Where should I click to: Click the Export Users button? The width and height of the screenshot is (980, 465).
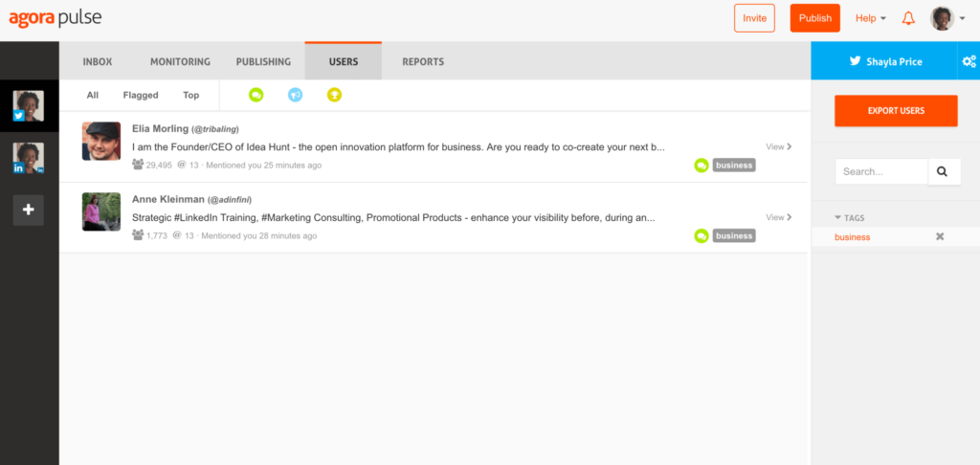[896, 111]
